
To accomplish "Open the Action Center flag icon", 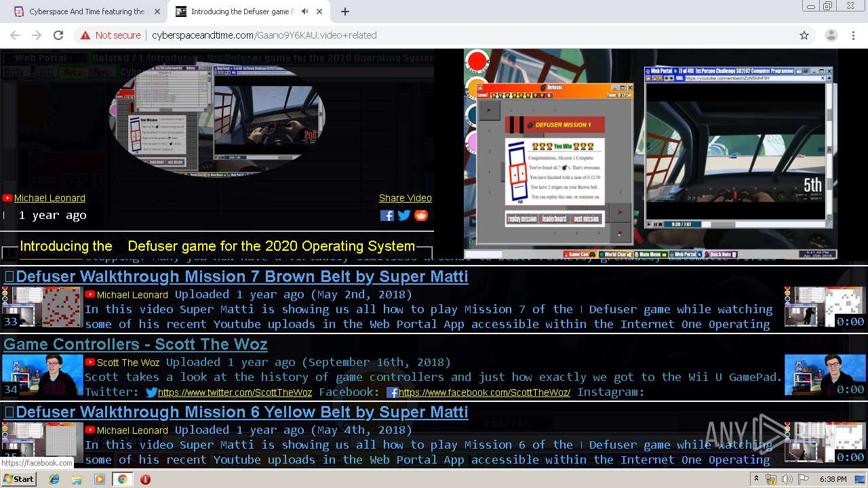I will (804, 479).
